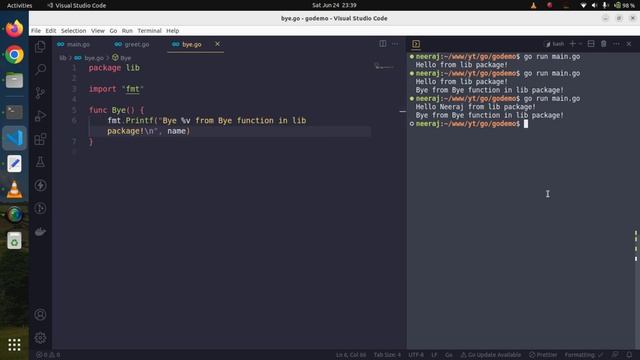Split the editor to the right

pos(382,44)
